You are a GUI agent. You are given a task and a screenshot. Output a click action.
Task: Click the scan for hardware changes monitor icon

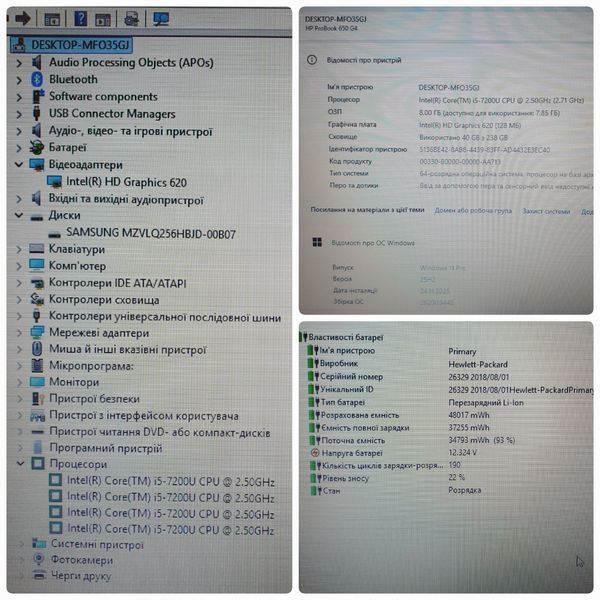tap(161, 18)
